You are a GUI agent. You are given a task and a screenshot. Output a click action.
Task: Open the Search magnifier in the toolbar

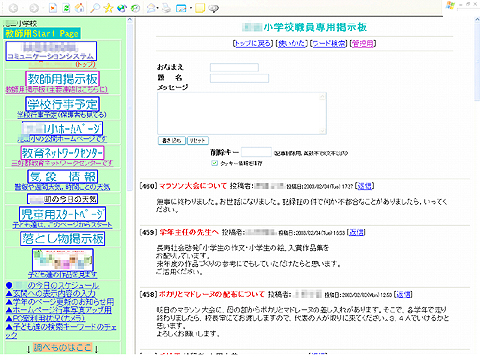coord(95,8)
